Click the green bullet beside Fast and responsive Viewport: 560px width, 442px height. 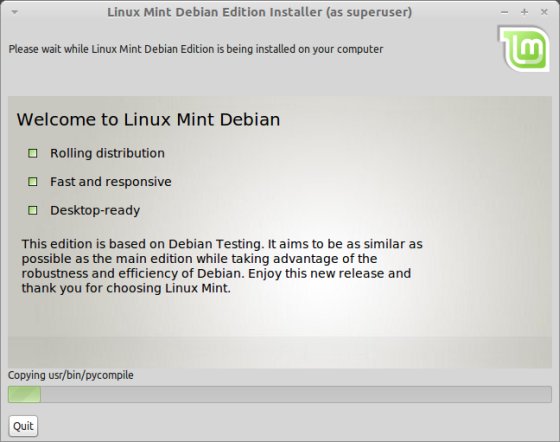[x=32, y=182]
